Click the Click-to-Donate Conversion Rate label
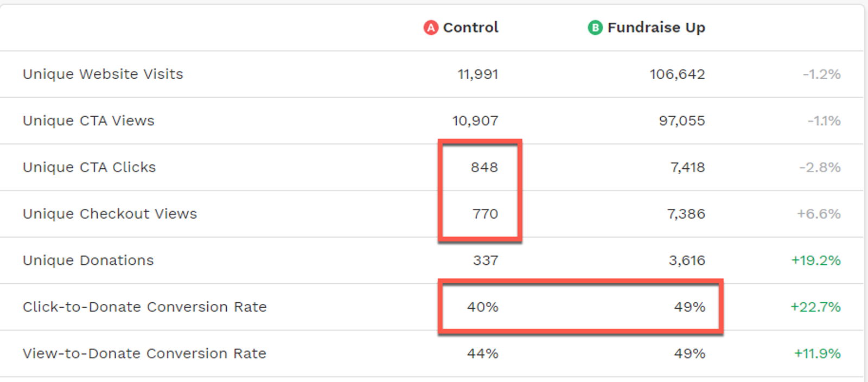 click(145, 307)
